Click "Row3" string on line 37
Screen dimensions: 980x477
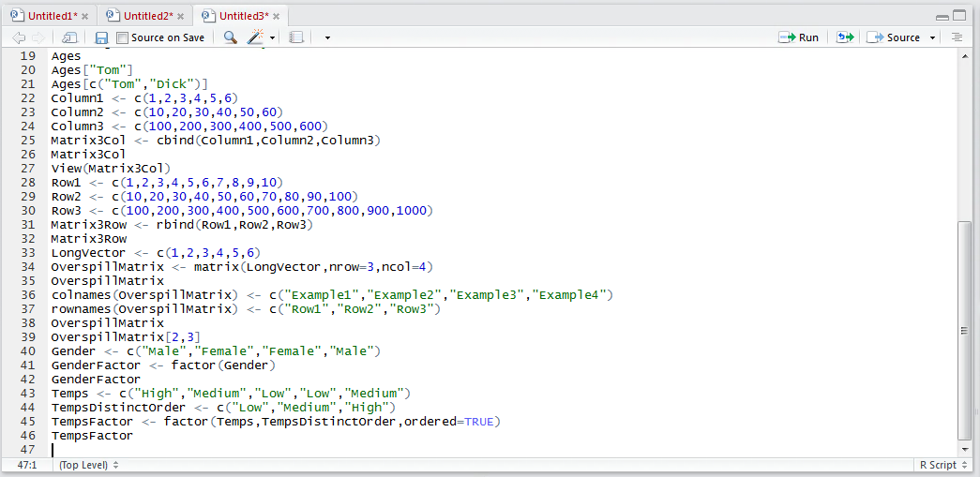[x=412, y=309]
